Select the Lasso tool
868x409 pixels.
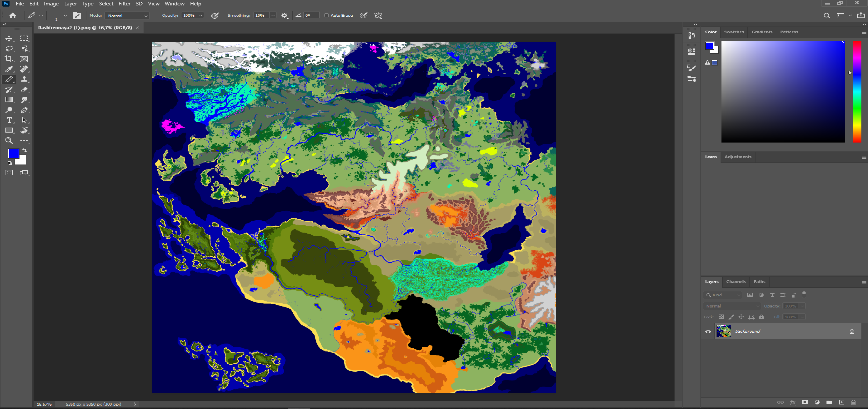9,49
